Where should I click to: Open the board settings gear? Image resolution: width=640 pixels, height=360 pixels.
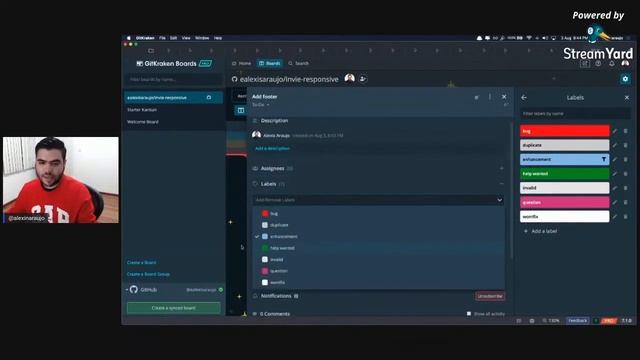point(625,79)
